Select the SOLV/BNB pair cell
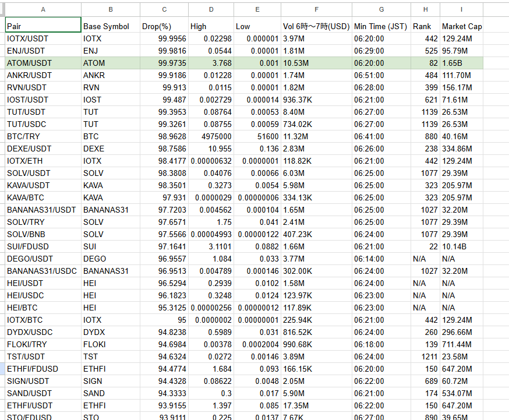Screen dimensions: 509x420 click(x=43, y=234)
